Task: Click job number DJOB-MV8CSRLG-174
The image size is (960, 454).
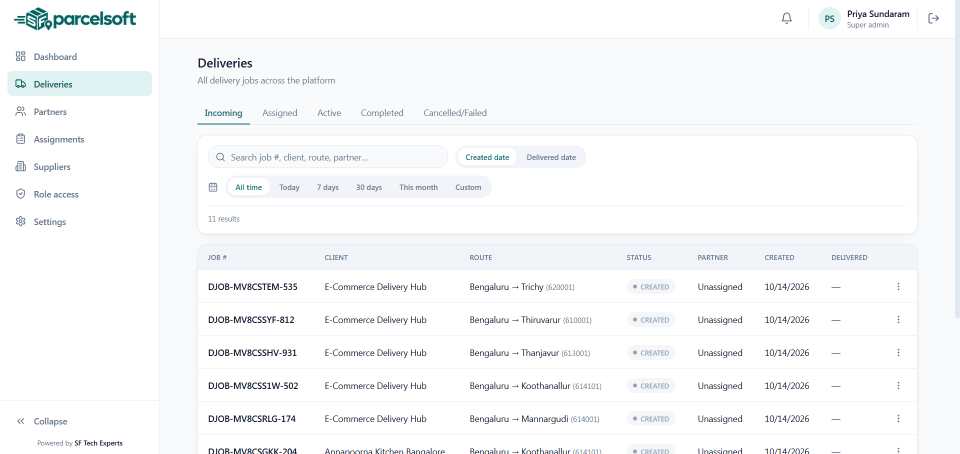Action: 252,419
